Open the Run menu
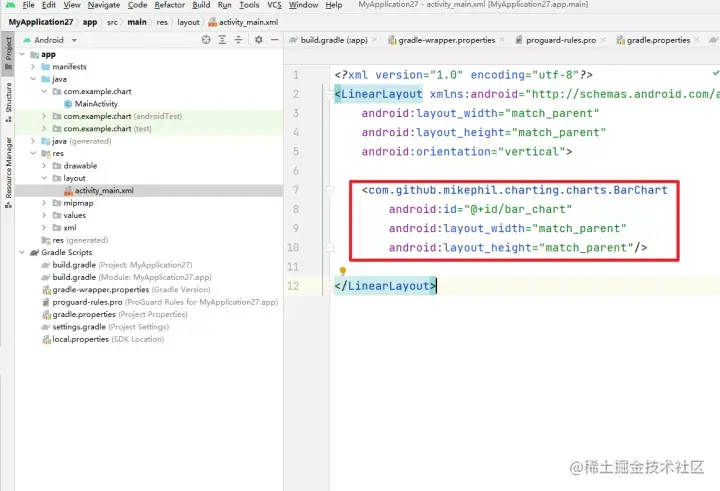This screenshot has width=720, height=491. point(225,5)
